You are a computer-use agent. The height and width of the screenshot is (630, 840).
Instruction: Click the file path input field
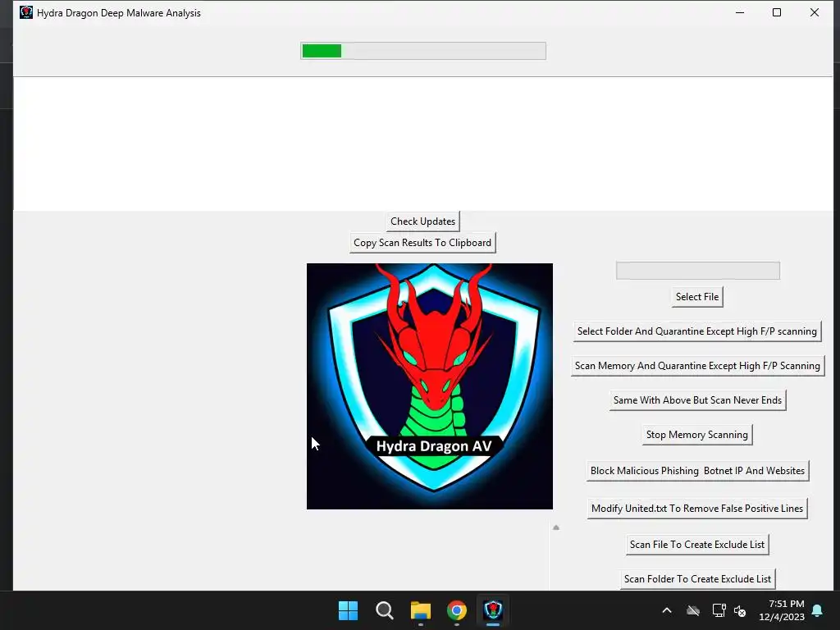coord(697,271)
